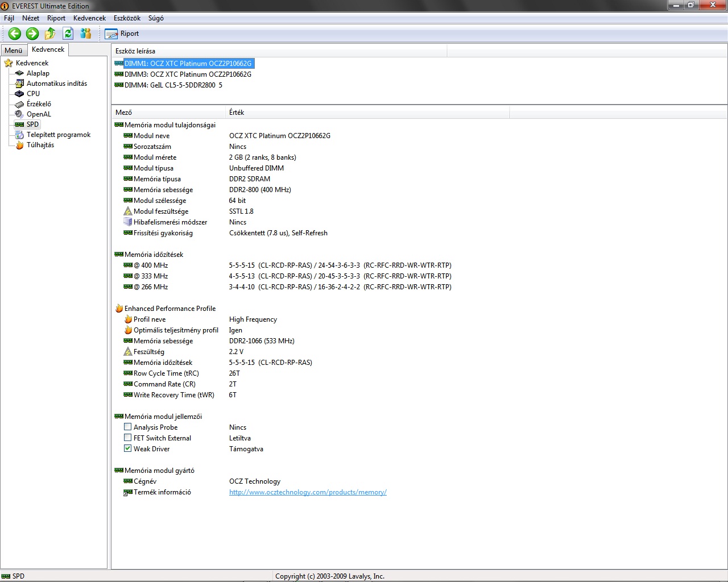Viewport: 728px width, 582px height.
Task: Toggle the Analysis Probe checkbox
Action: 128,427
